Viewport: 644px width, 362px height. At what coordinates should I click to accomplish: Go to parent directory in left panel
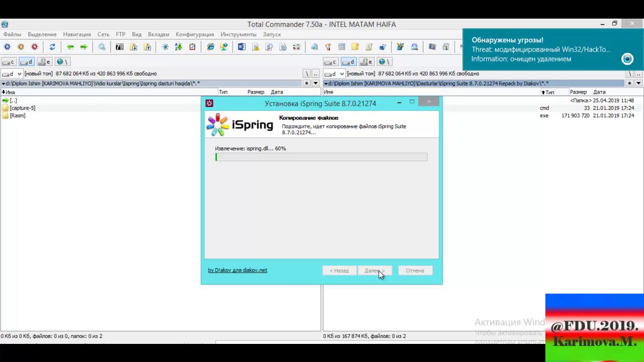click(315, 73)
